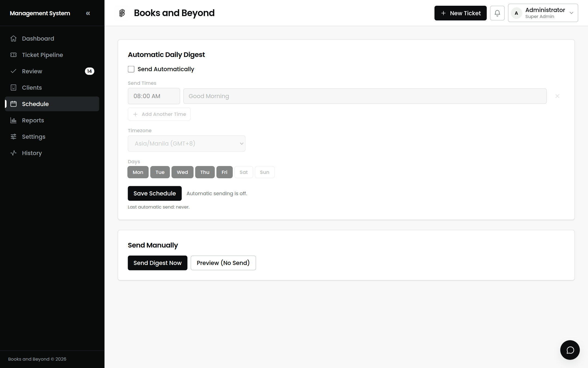Click the Clients building icon
The width and height of the screenshot is (588, 368).
13,88
